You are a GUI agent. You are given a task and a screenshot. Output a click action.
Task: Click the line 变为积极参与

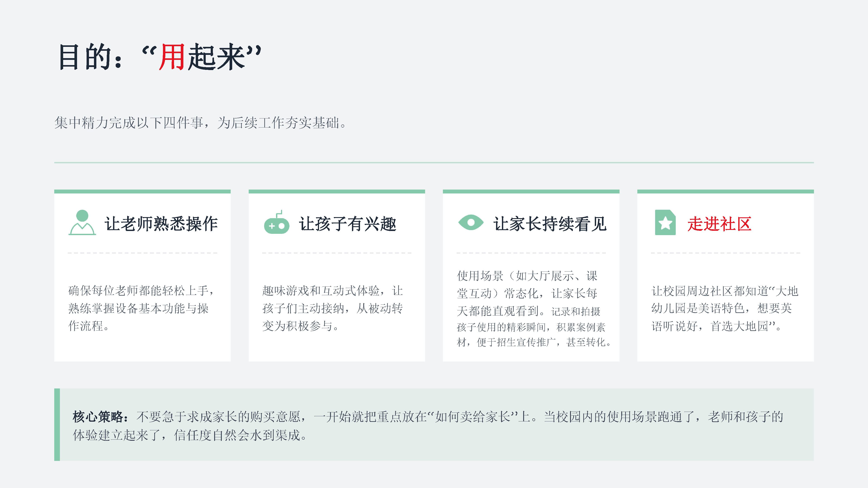(x=301, y=326)
